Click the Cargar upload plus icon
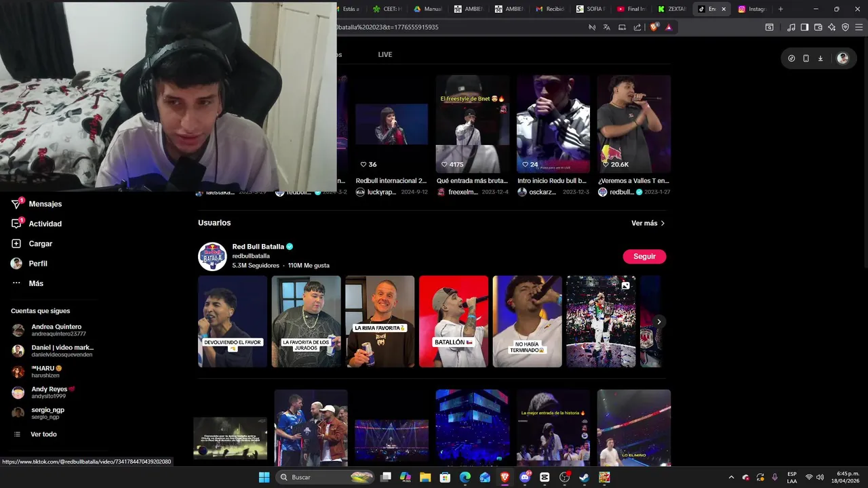Image resolution: width=868 pixels, height=488 pixels. pos(16,243)
